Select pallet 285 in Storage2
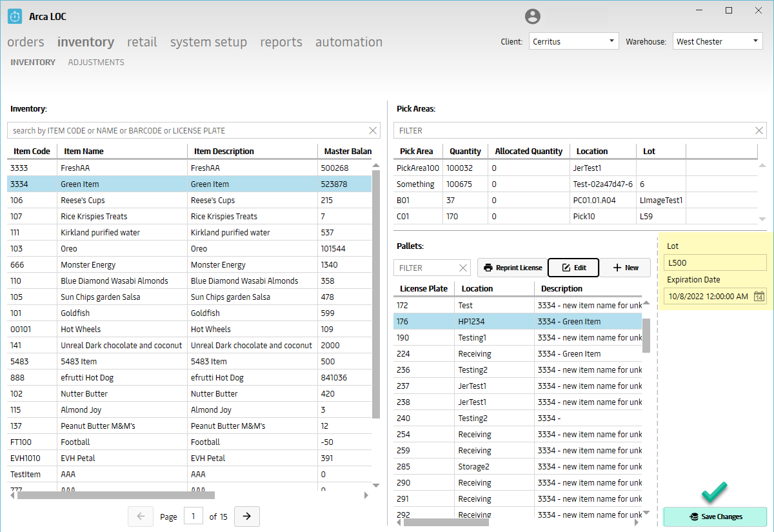This screenshot has height=532, width=774. (518, 467)
